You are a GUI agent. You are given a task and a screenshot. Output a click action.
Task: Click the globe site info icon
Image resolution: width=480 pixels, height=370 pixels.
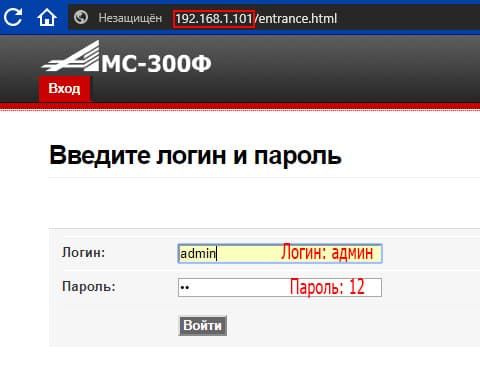coord(81,17)
